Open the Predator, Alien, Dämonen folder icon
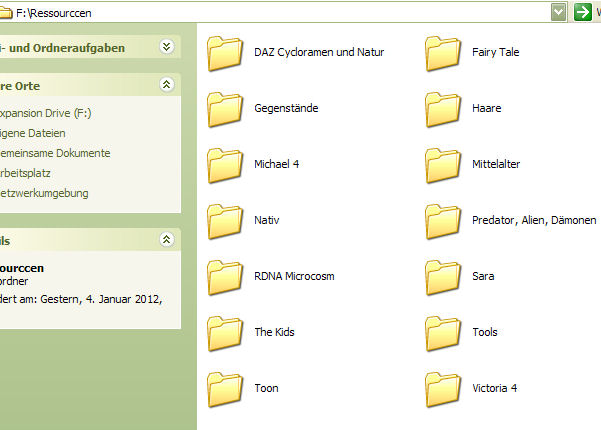The width and height of the screenshot is (601, 430). (x=443, y=221)
